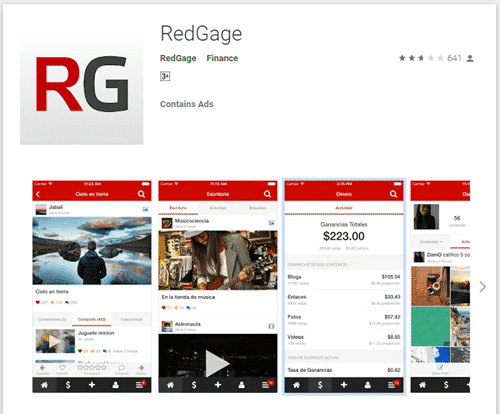The image size is (500, 414).
Task: Click the Enlaces earnings row
Action: pyautogui.click(x=344, y=300)
